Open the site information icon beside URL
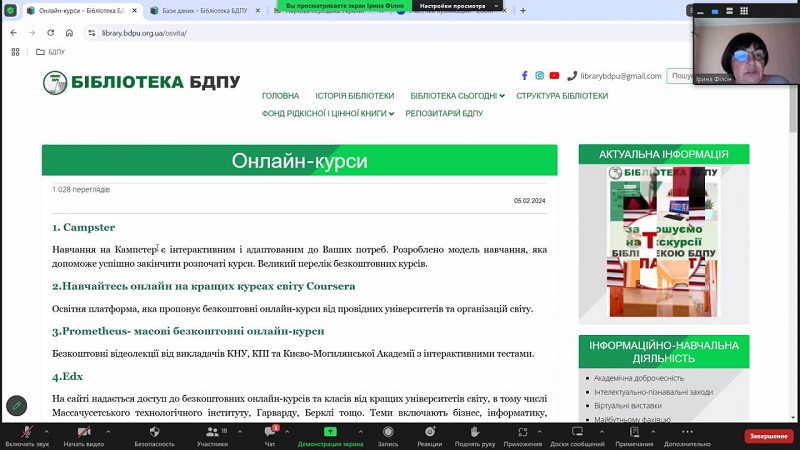 (x=91, y=33)
